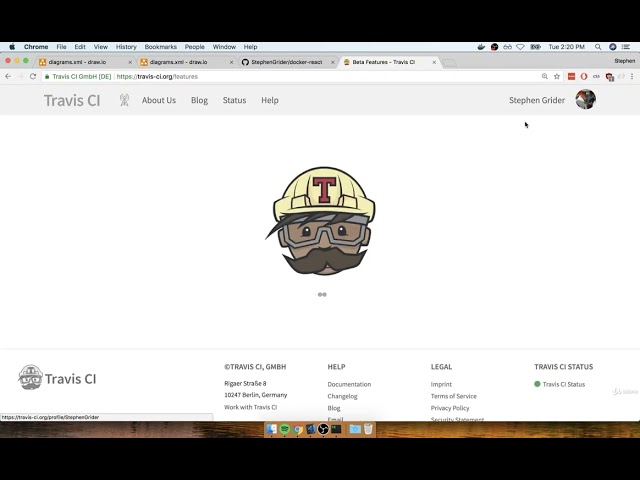Viewport: 640px width, 480px height.
Task: Switch to StephenGrider/docker-react GitHub tab
Action: click(x=286, y=62)
